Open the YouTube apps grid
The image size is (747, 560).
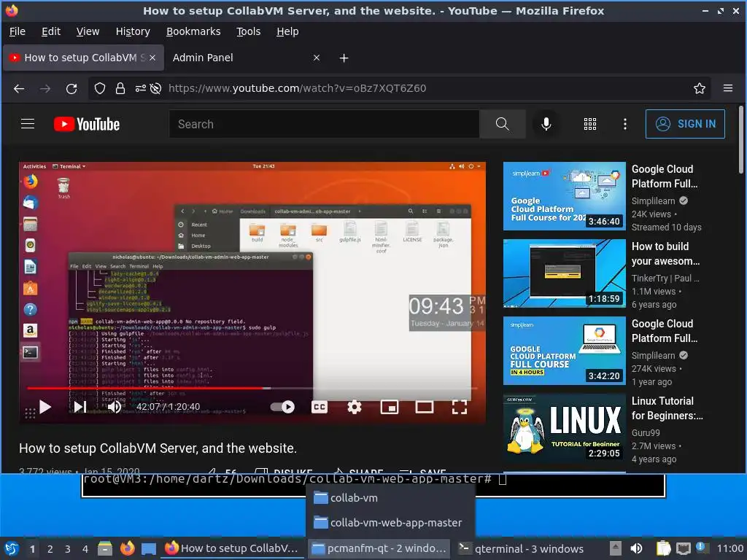589,124
